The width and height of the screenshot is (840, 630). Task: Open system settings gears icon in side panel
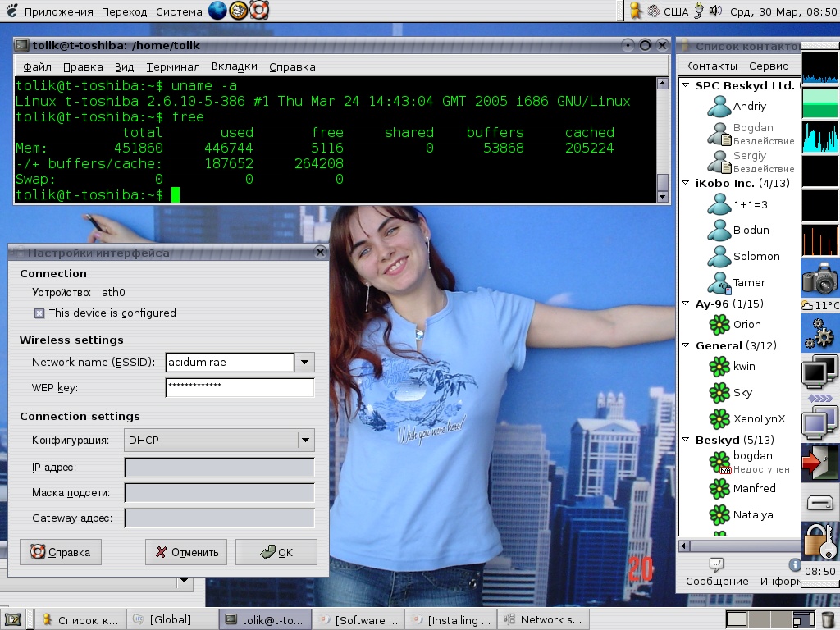[819, 333]
